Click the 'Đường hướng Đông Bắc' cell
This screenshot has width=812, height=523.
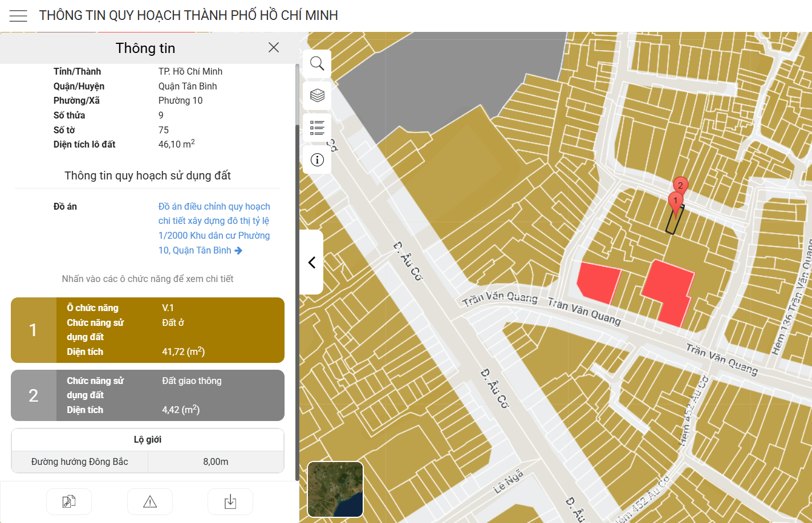[x=80, y=461]
